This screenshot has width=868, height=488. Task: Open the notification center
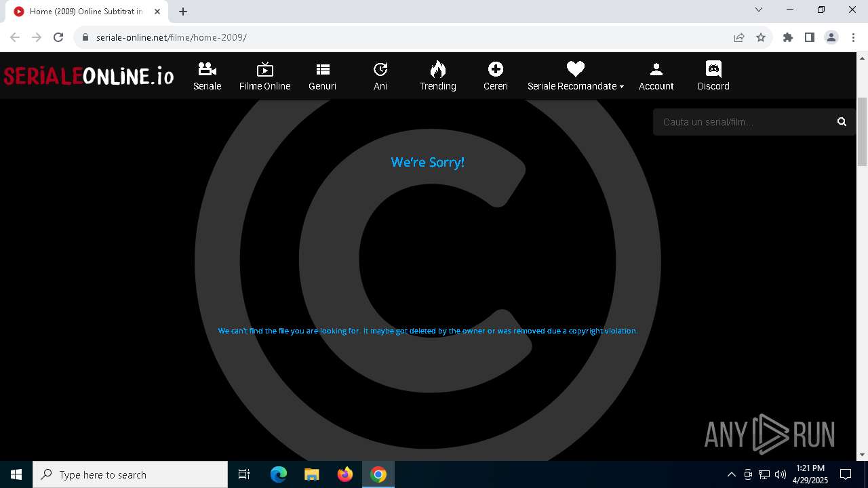tap(846, 474)
